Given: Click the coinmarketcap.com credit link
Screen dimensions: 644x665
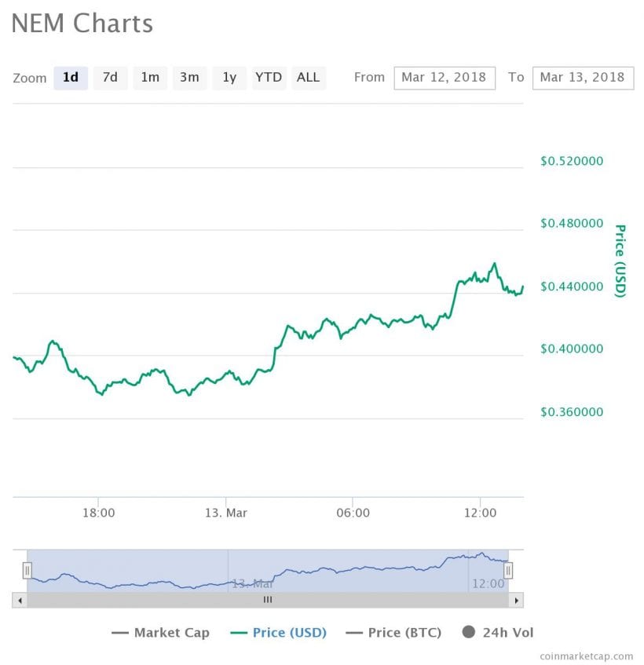Looking at the screenshot, I should coord(586,656).
